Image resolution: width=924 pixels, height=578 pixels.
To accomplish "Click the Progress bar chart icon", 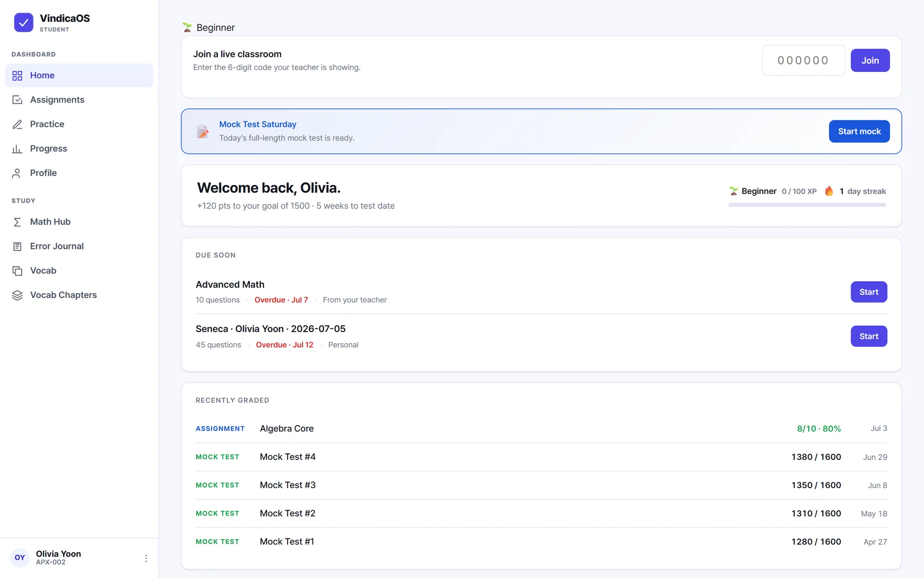I will 17,149.
